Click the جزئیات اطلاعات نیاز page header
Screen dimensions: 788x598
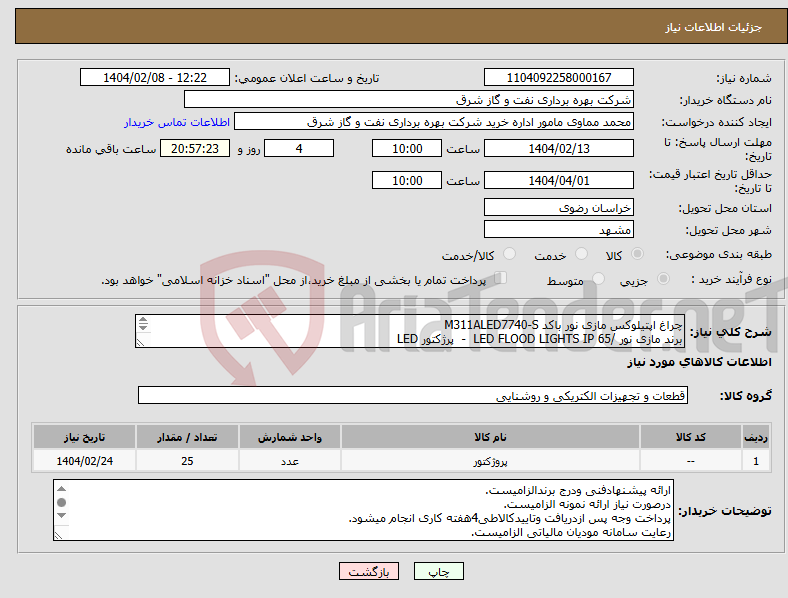(x=714, y=27)
